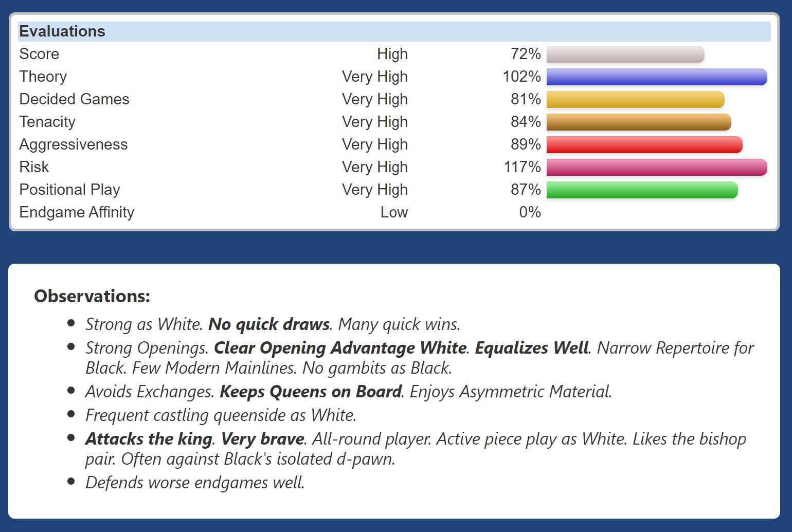Click the brown Tenacity bar
The height and width of the screenshot is (532, 792).
click(x=638, y=122)
